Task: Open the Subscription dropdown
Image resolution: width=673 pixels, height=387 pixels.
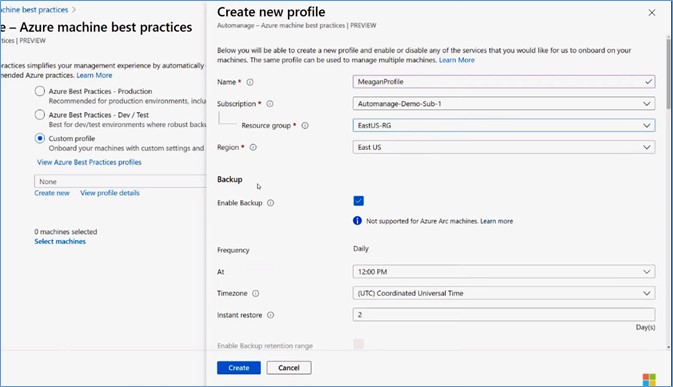Action: [x=504, y=103]
